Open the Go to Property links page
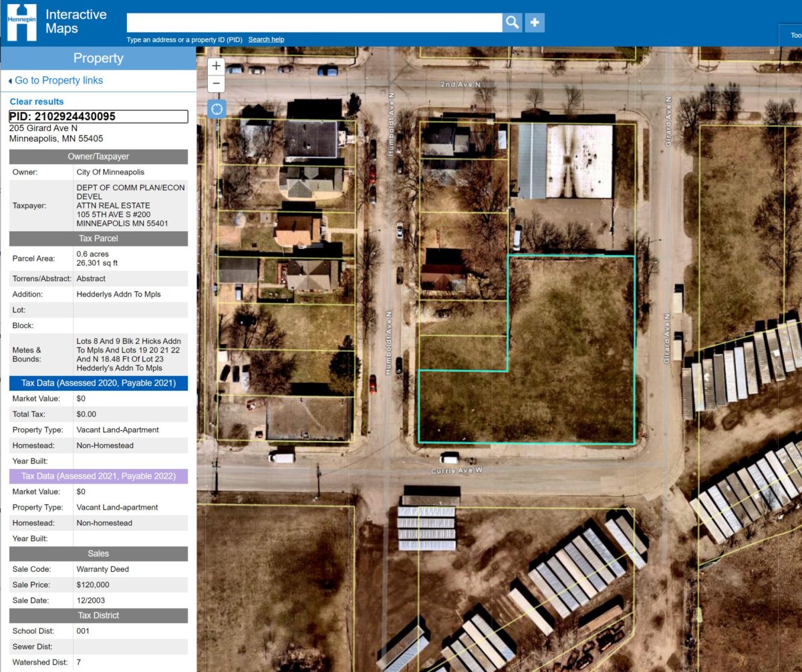802x672 pixels. click(x=59, y=81)
